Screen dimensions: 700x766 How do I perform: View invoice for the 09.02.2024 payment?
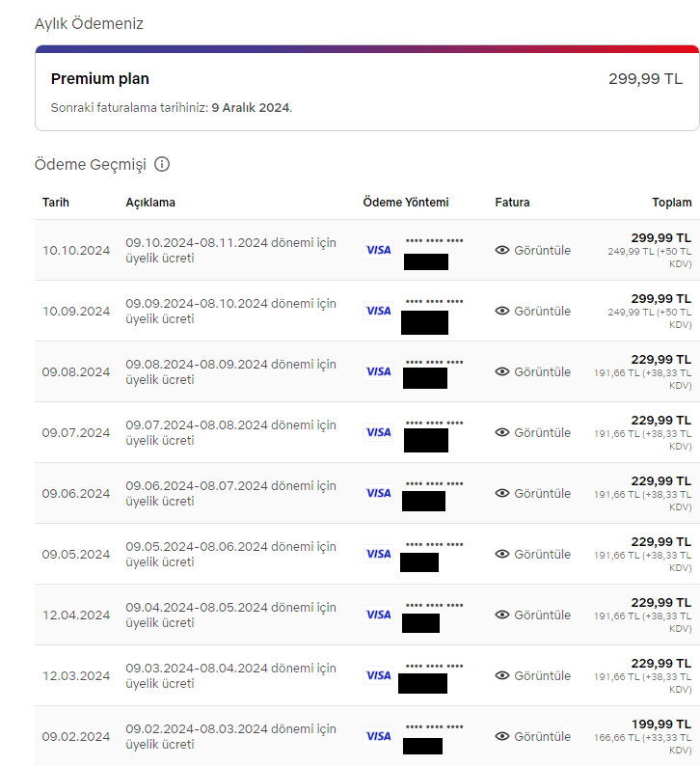click(x=542, y=736)
